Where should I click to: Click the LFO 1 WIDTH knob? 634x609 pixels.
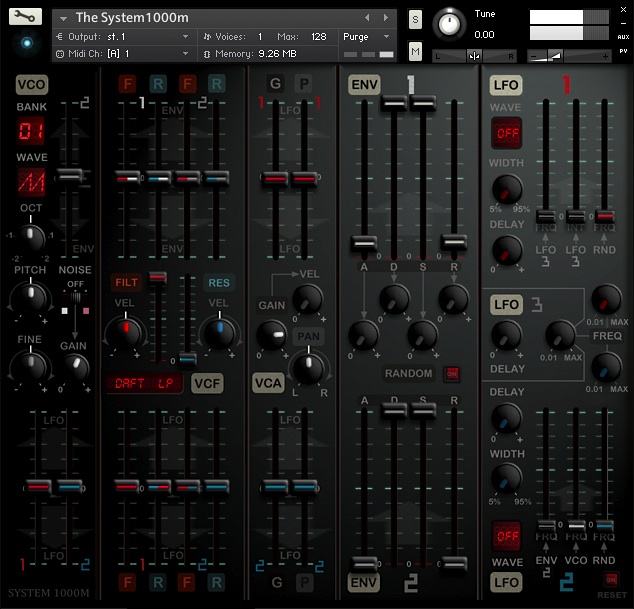pos(507,189)
